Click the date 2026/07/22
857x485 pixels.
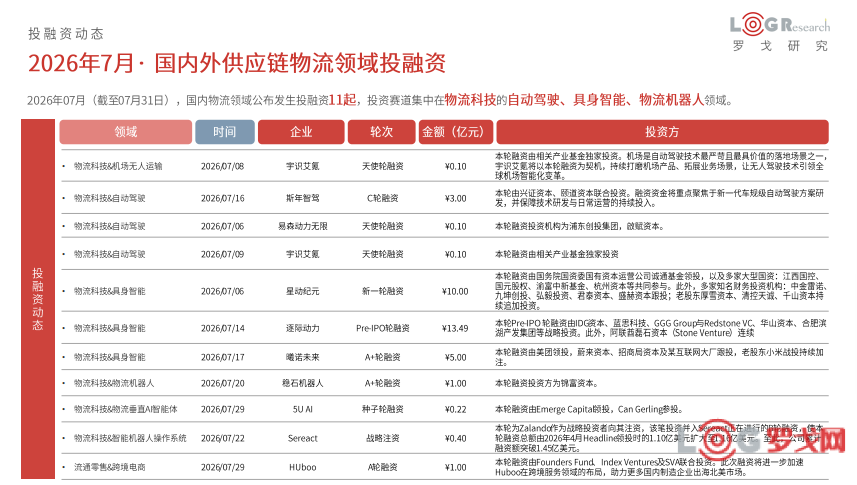point(222,439)
